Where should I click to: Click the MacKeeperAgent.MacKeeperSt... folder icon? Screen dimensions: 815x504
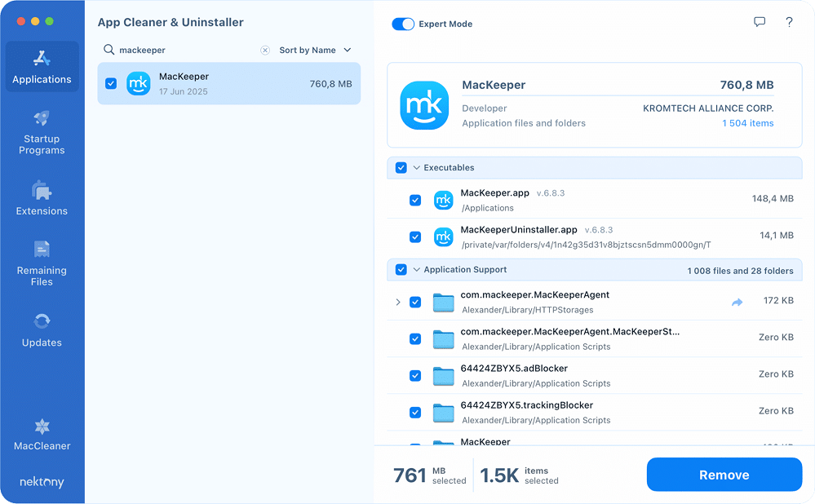(443, 339)
